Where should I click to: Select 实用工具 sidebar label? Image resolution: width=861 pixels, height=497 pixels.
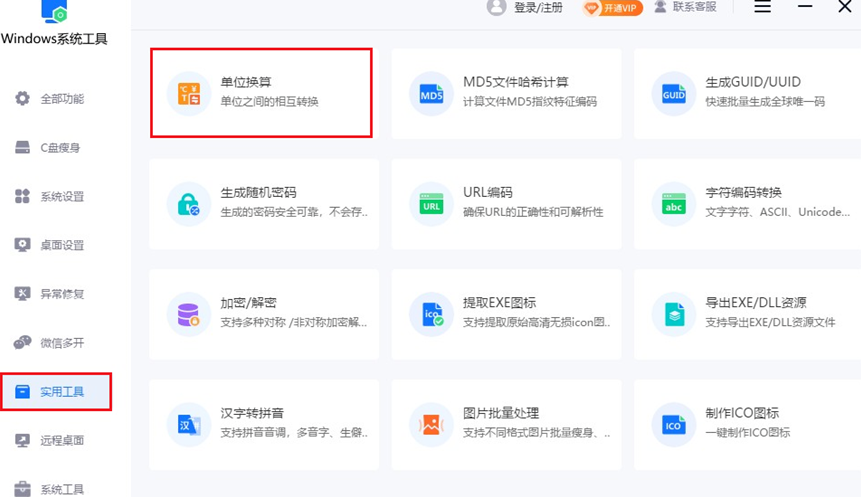pyautogui.click(x=62, y=392)
